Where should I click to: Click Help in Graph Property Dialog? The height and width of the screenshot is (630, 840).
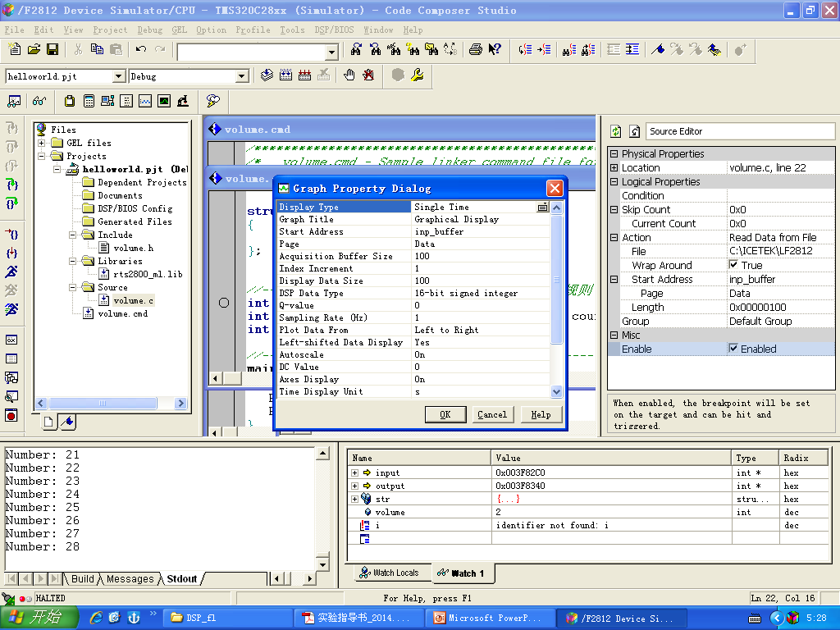[x=541, y=414]
